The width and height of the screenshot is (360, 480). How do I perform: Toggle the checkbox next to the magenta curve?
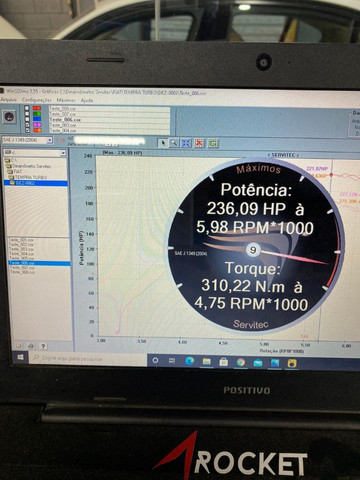pos(27,125)
